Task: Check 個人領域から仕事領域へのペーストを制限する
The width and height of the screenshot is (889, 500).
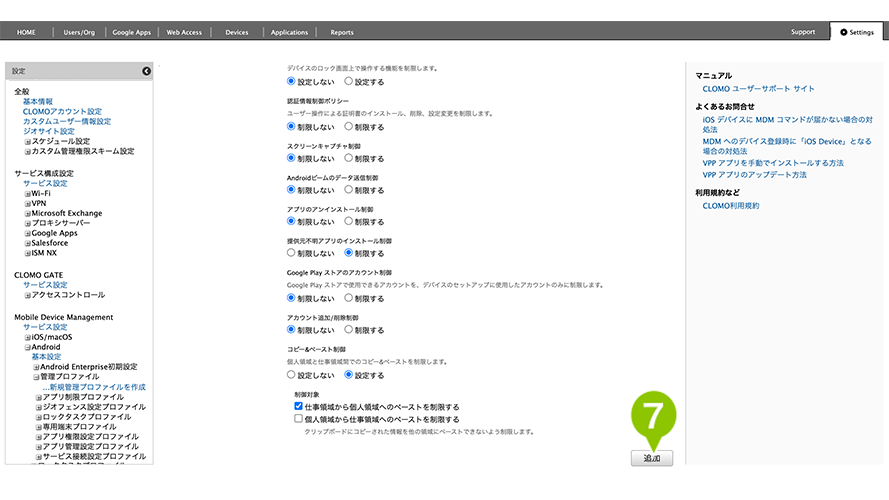Action: [298, 418]
